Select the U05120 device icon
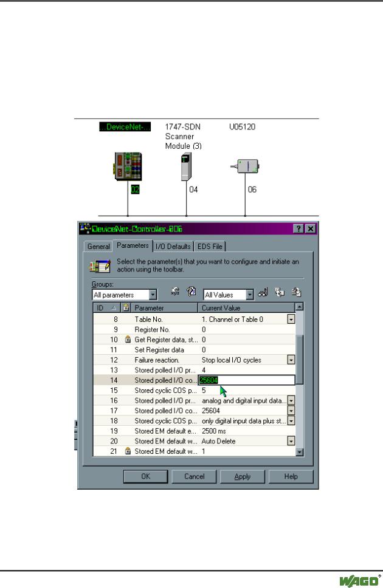Screen dimensions: 383x588 (x=245, y=166)
